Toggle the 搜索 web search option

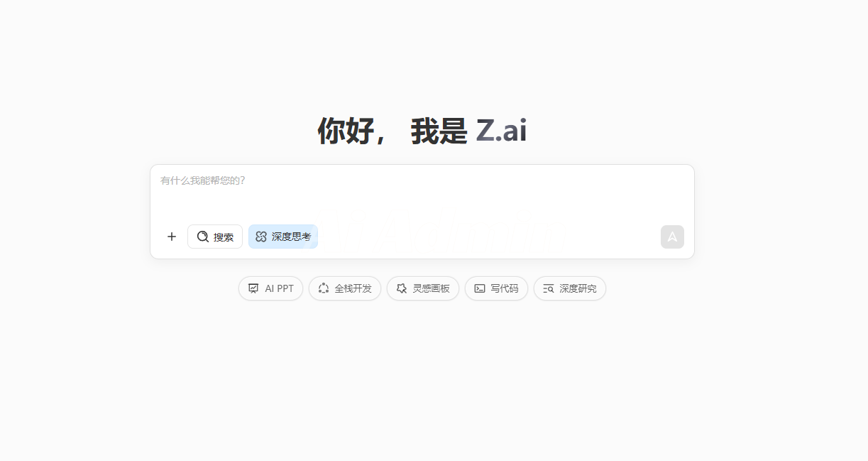click(x=215, y=237)
